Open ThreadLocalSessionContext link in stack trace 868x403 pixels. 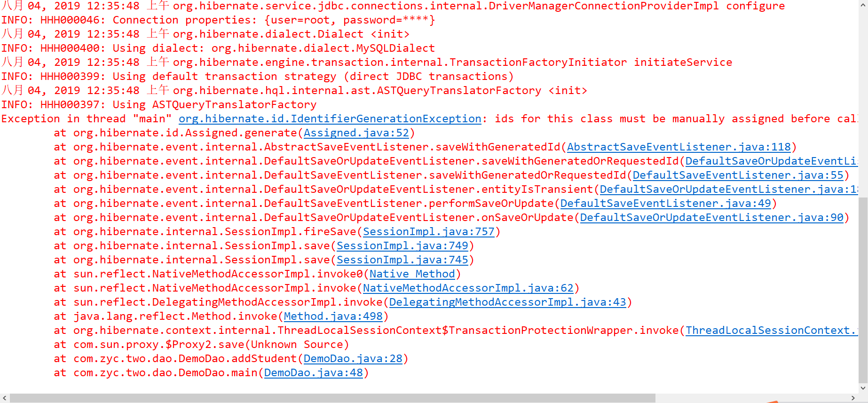772,330
